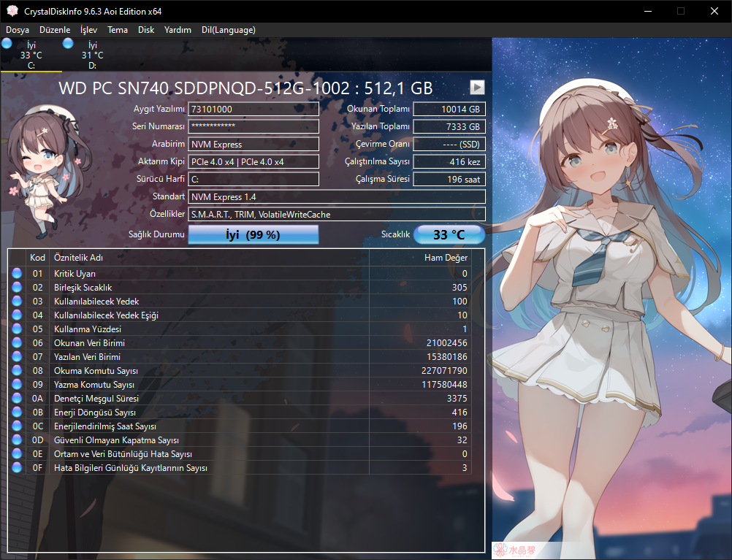Screen dimensions: 732x560
Task: Select the Kritik Uyarı row
Action: [x=240, y=274]
